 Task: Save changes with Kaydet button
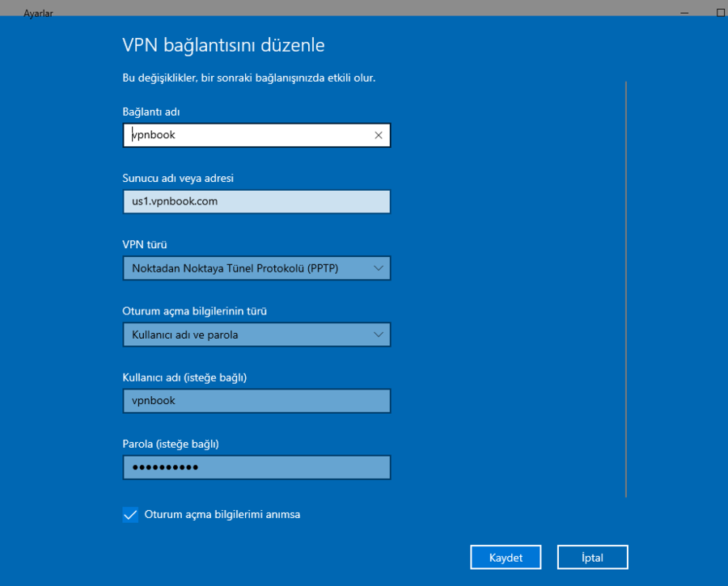click(x=506, y=557)
